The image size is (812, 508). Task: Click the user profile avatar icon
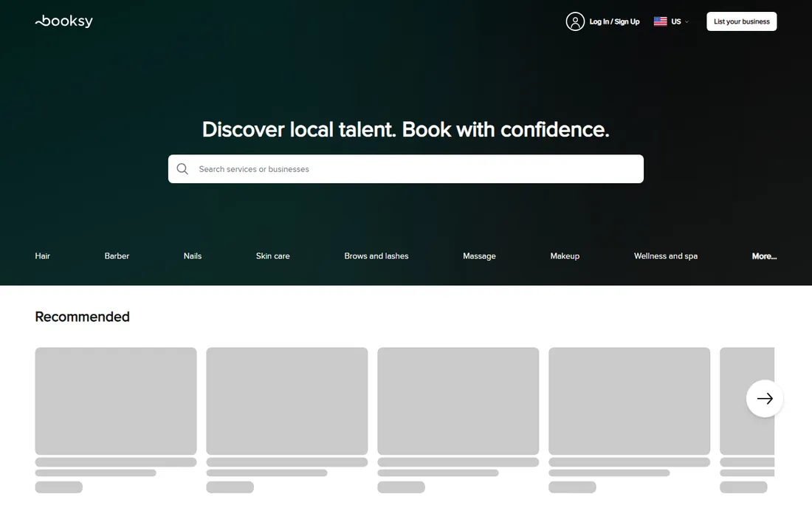[575, 21]
